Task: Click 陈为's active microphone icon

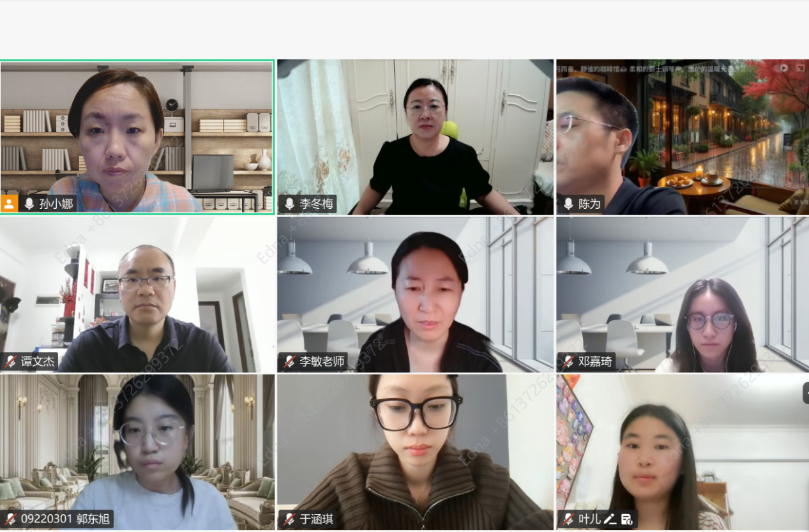Action: [568, 204]
